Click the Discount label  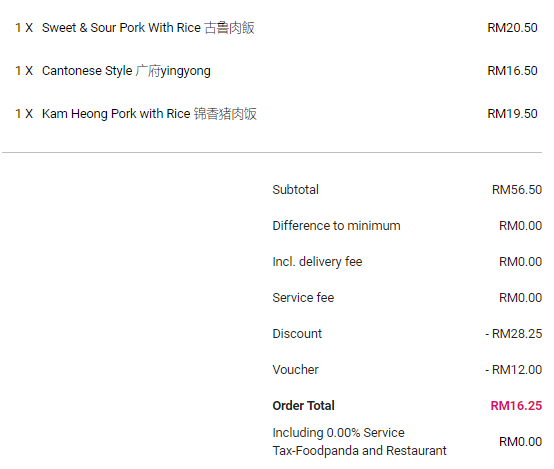click(x=297, y=334)
